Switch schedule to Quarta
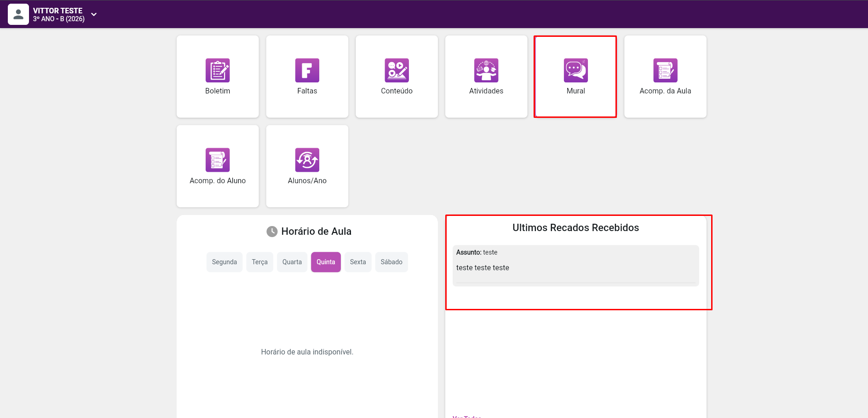Screen dimensions: 868x418 tap(292, 262)
